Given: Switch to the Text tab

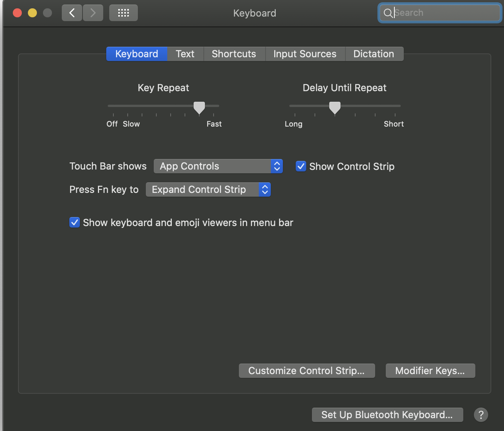Looking at the screenshot, I should coord(185,54).
